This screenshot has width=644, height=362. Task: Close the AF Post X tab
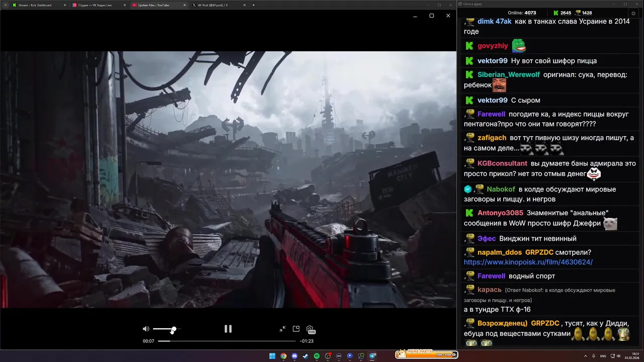(x=244, y=5)
